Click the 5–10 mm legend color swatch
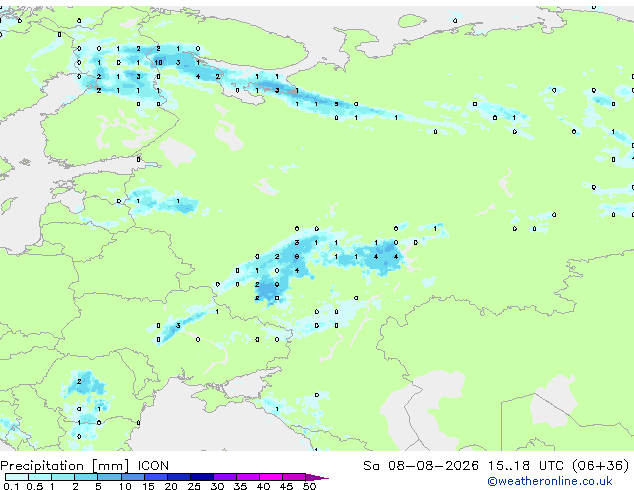Screen dimensions: 634x490 click(110, 477)
